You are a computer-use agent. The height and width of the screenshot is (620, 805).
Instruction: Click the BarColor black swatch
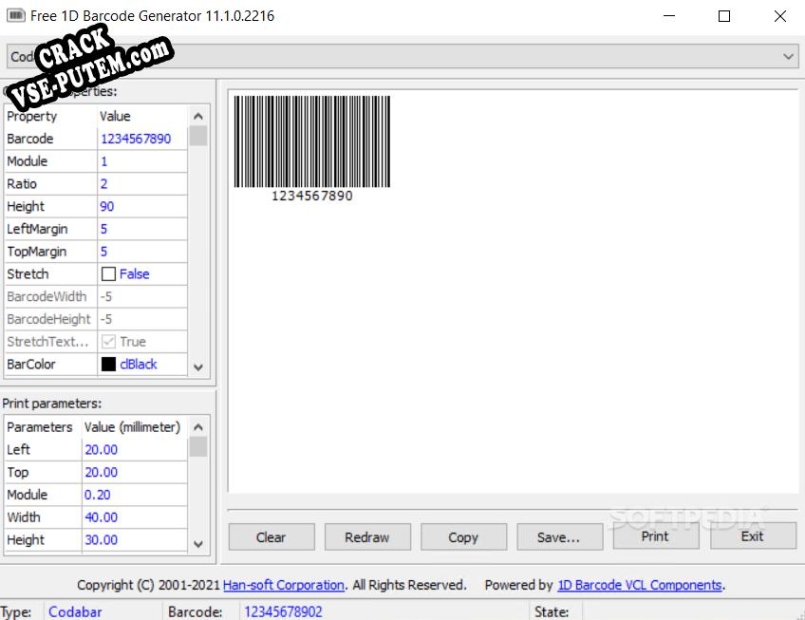(x=108, y=364)
